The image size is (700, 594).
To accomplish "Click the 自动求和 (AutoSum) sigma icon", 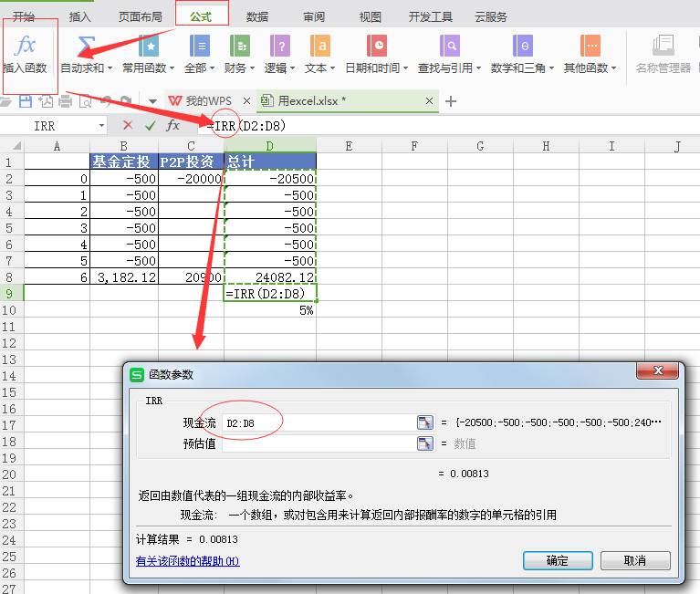I will tap(86, 45).
